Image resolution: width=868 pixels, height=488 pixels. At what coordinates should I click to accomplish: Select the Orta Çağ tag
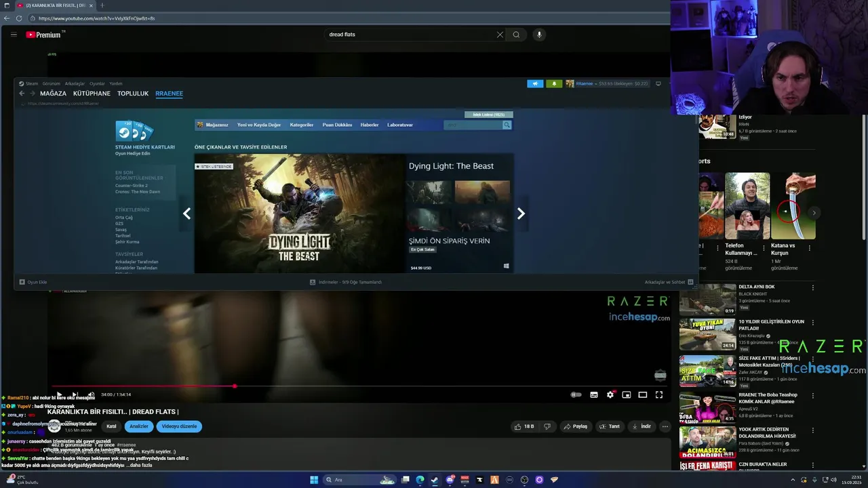click(124, 218)
